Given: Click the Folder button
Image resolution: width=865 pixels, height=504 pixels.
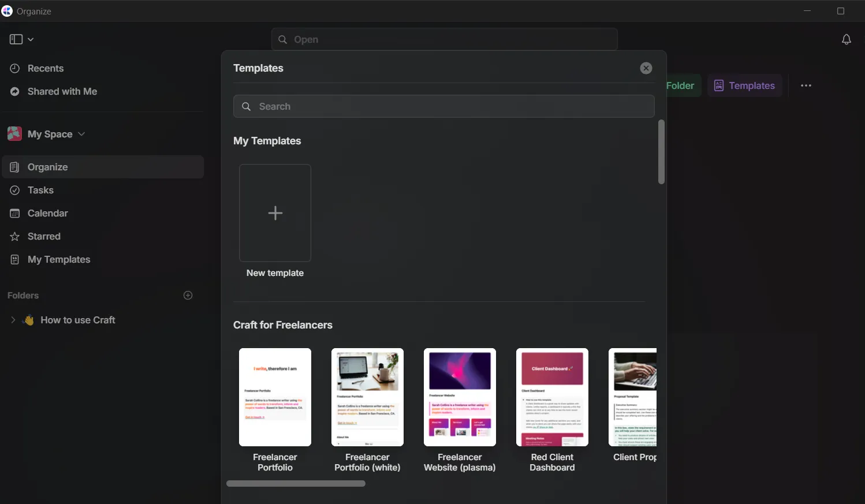Looking at the screenshot, I should pos(681,85).
